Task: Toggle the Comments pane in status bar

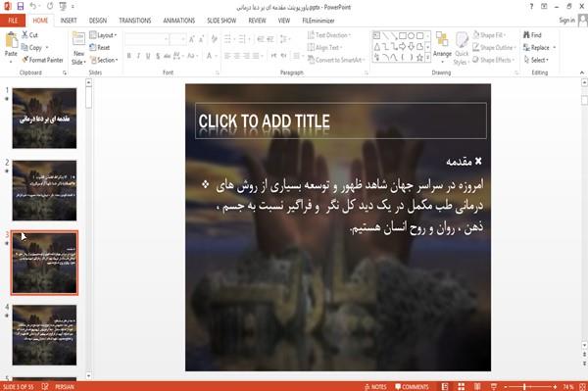Action: (412, 386)
